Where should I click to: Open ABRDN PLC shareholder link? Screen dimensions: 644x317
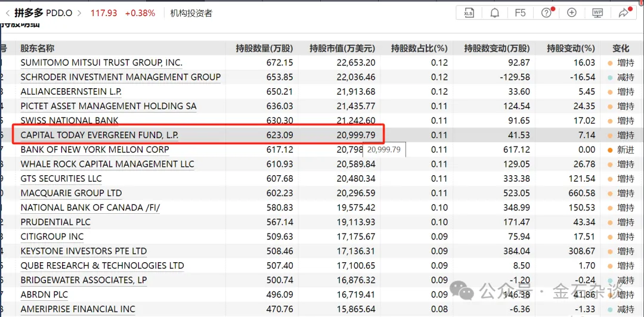coord(44,294)
